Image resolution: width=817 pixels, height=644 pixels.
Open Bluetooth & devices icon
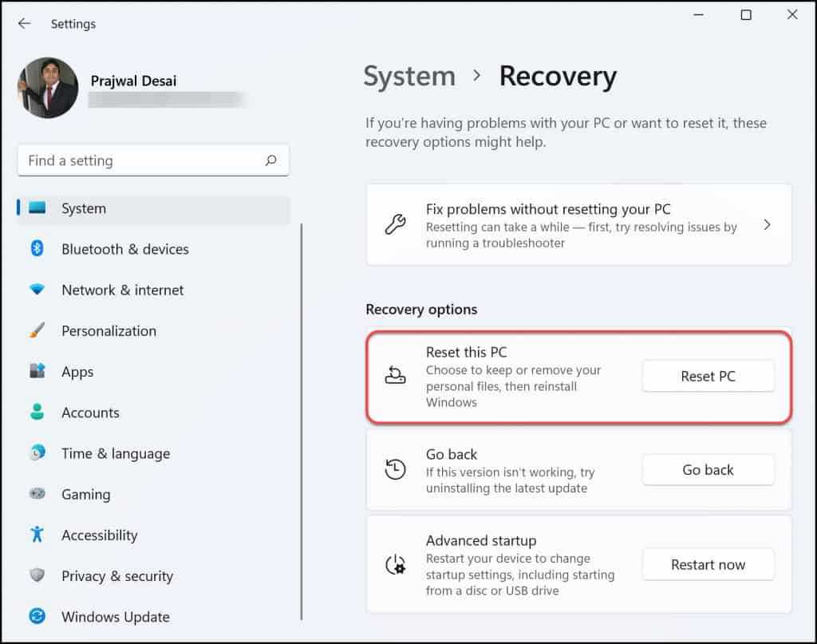[37, 248]
